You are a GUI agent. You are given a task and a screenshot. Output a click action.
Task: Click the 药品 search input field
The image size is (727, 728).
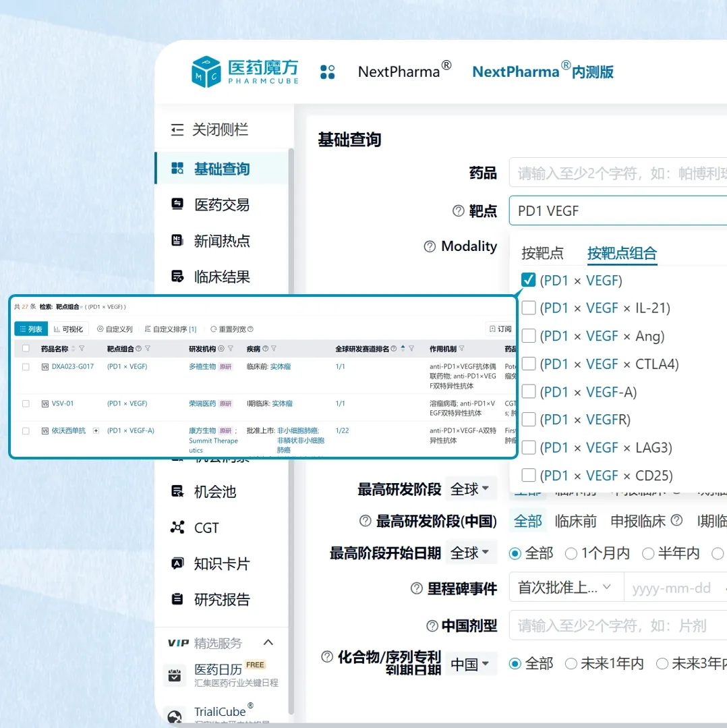pos(618,173)
